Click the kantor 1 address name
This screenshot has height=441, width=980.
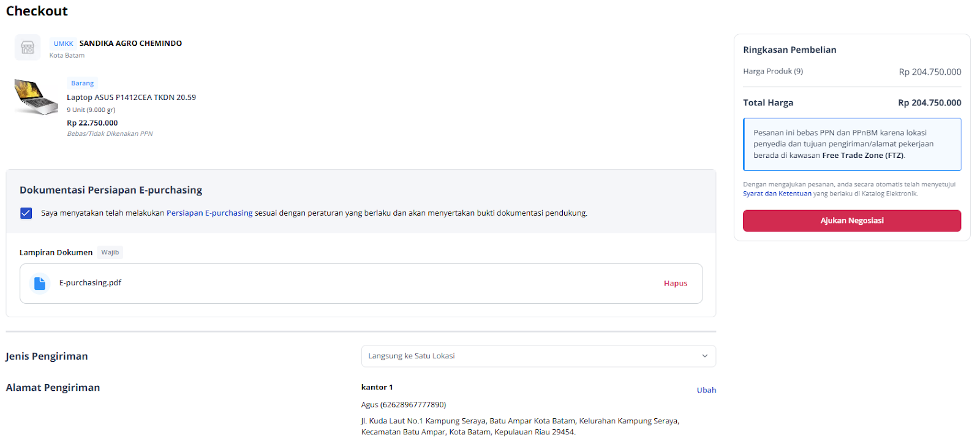point(377,387)
